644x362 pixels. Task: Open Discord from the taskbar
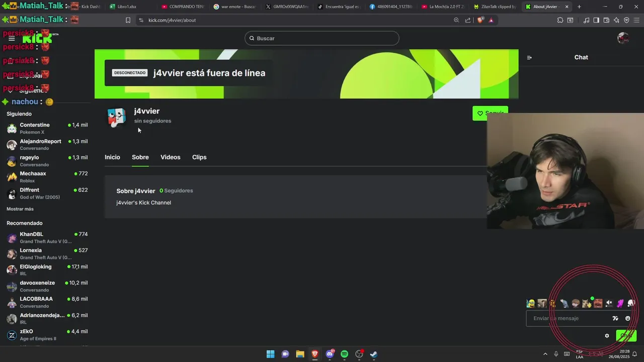point(330,354)
